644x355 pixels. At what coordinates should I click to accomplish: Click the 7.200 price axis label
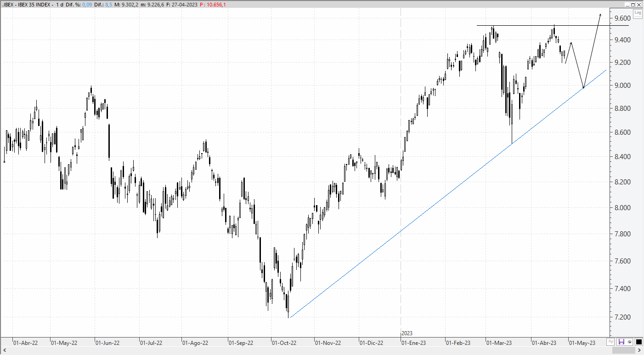tap(622, 317)
